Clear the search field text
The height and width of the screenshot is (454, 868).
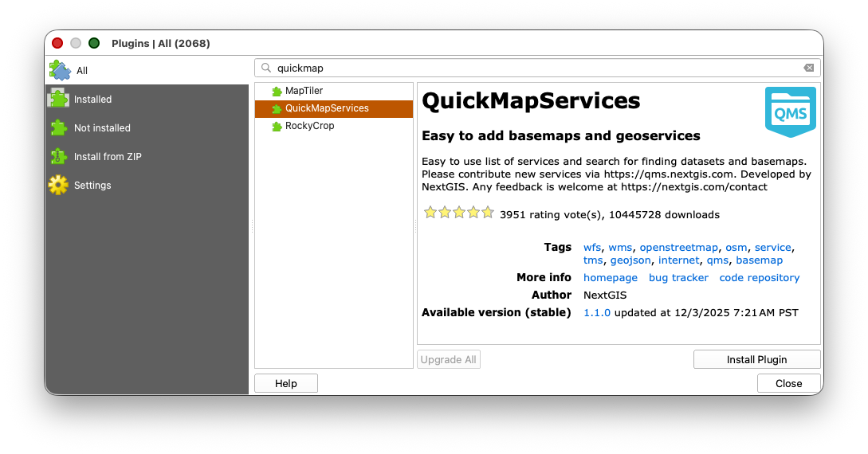(x=808, y=68)
